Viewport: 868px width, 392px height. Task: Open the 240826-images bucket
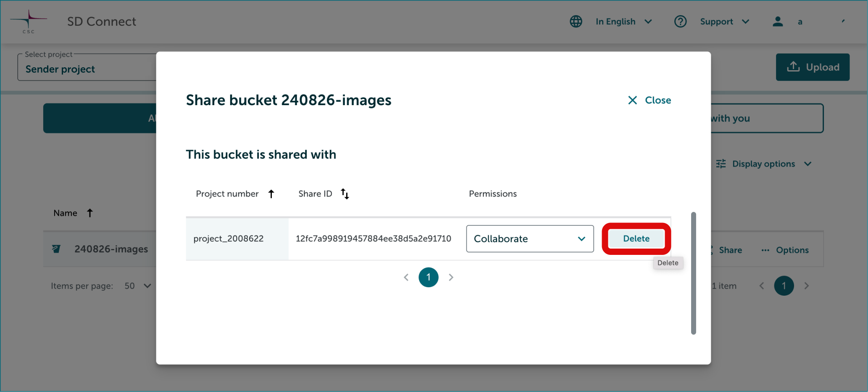[111, 249]
